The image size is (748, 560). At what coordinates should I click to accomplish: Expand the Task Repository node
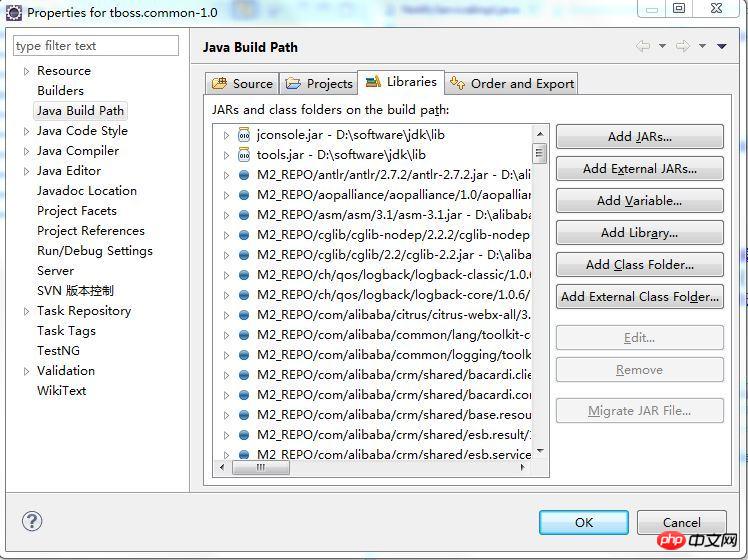coord(26,311)
